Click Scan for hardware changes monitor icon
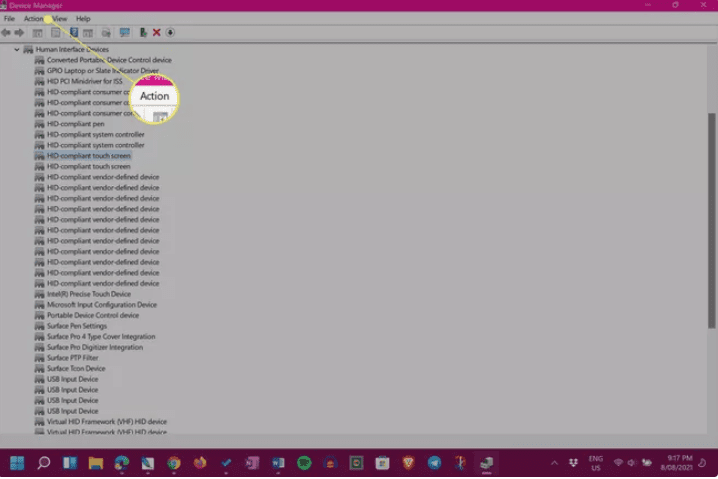718x479 pixels. click(124, 33)
